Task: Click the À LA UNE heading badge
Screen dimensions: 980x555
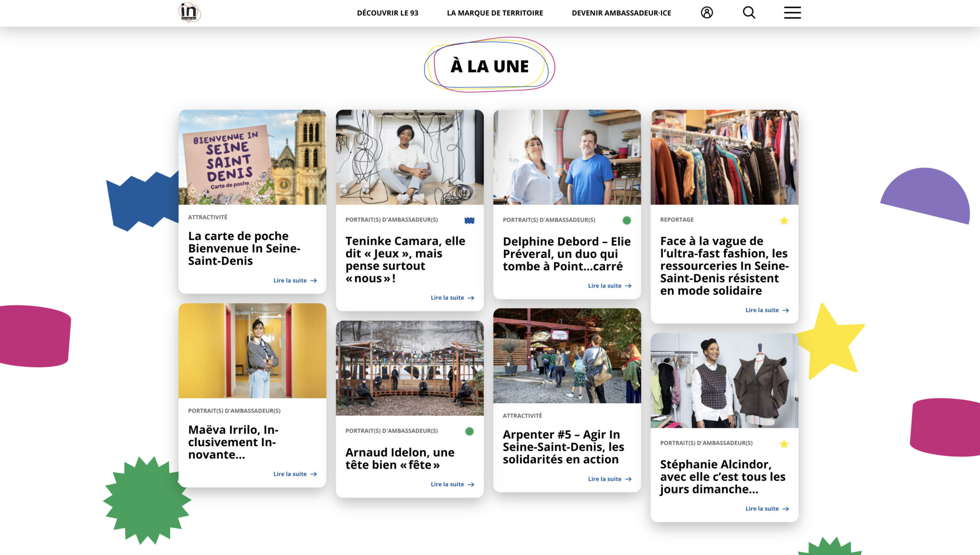Action: pos(490,66)
